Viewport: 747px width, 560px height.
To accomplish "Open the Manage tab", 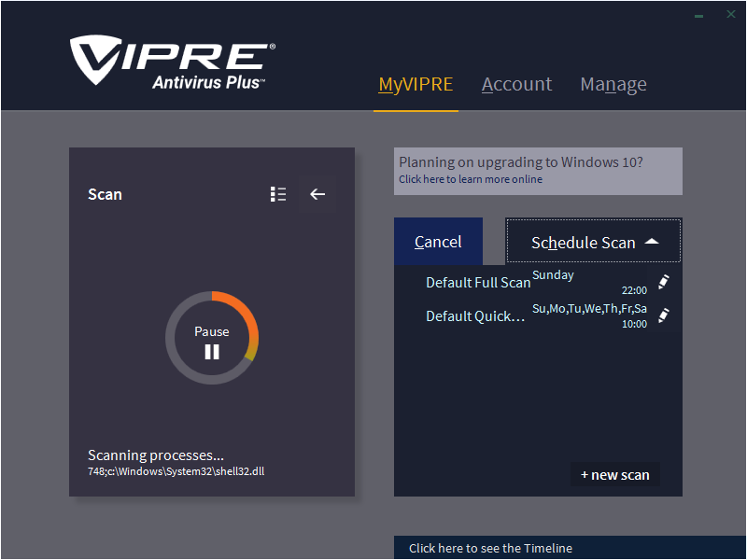I will [613, 85].
